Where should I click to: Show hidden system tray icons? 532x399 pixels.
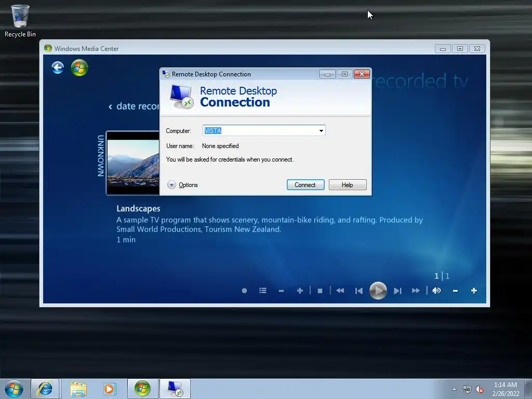tap(454, 389)
